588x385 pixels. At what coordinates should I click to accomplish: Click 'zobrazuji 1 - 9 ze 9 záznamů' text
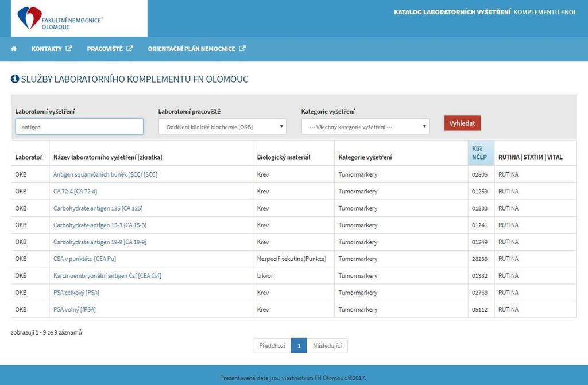point(46,332)
